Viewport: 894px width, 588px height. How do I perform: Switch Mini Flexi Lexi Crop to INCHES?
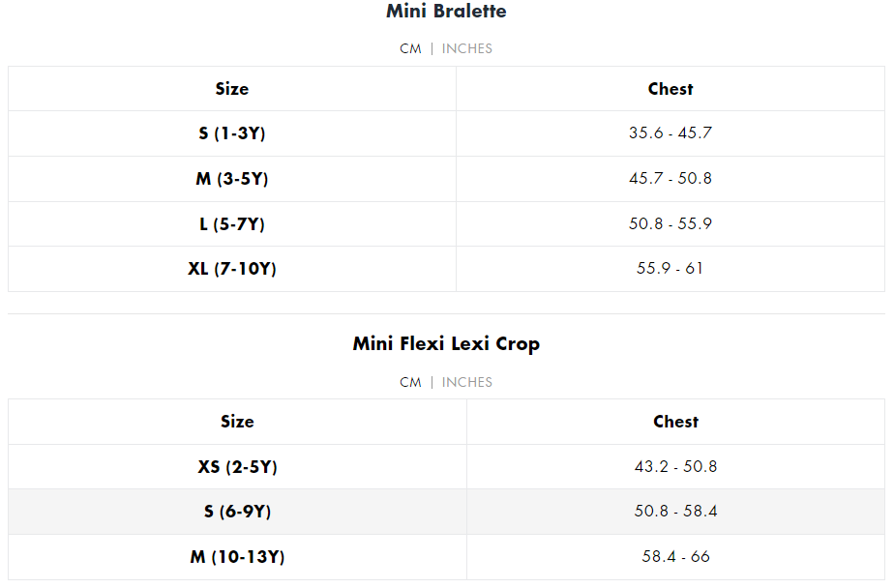coord(467,382)
